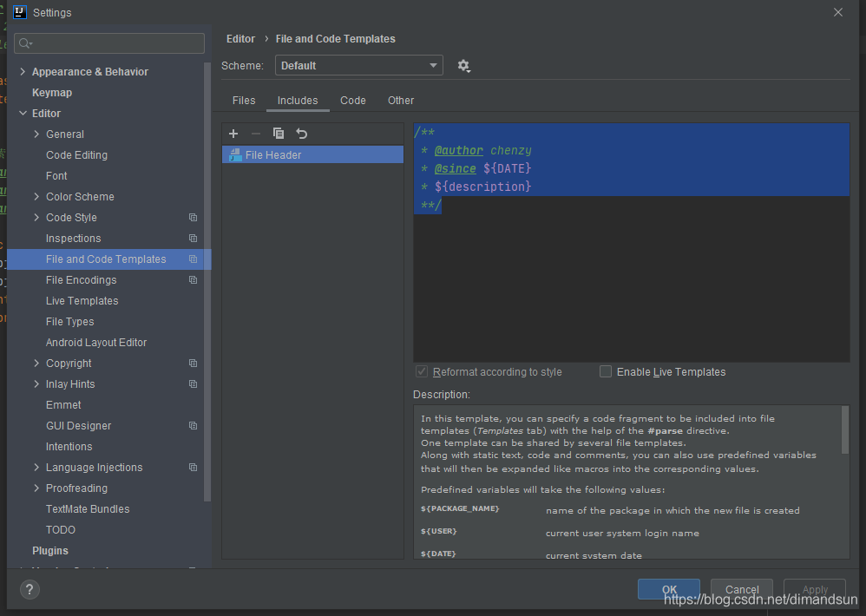Click the description panel scrollbar
Viewport: 866px width, 616px height.
(x=844, y=429)
